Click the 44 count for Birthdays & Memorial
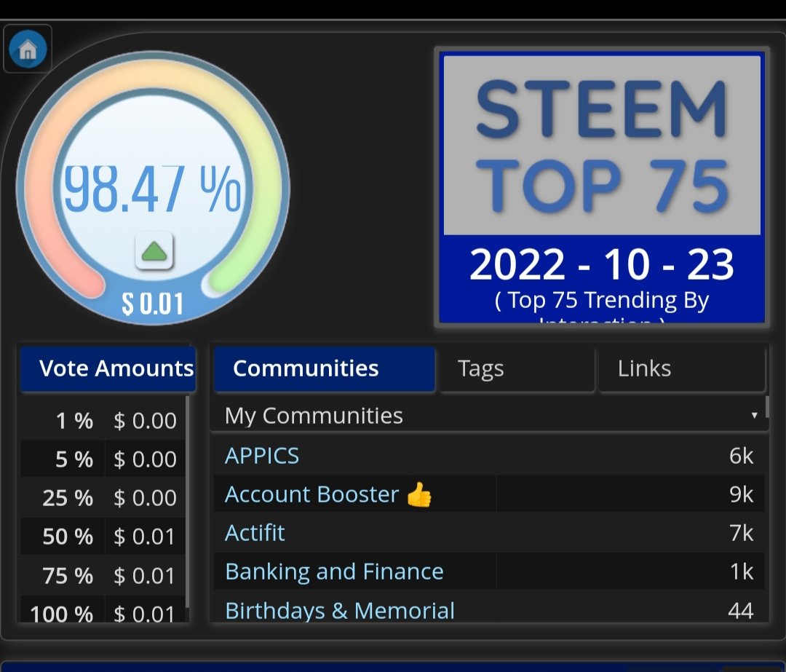Viewport: 786px width, 672px height. click(740, 610)
